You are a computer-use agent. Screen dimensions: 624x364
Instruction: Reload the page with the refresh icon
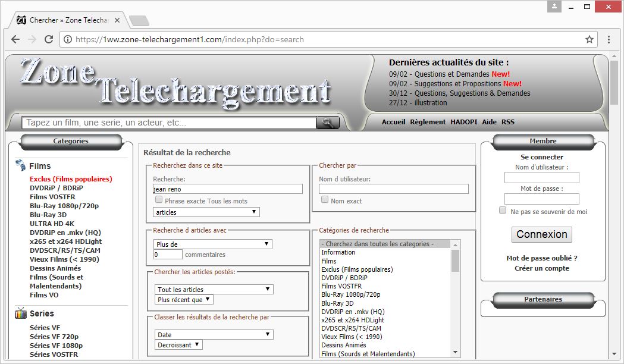click(x=49, y=39)
